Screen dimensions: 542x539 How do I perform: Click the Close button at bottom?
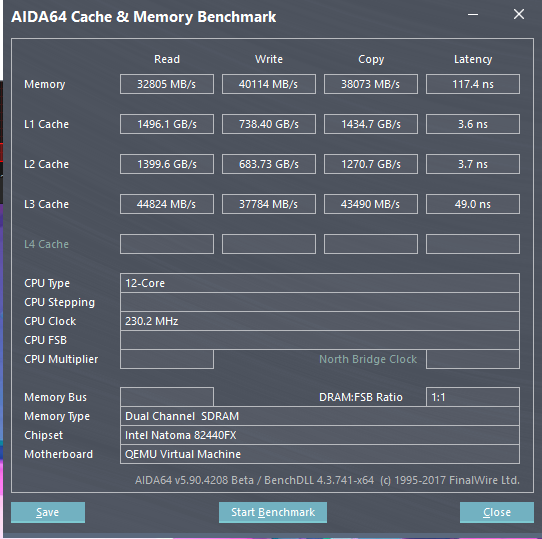coord(497,512)
